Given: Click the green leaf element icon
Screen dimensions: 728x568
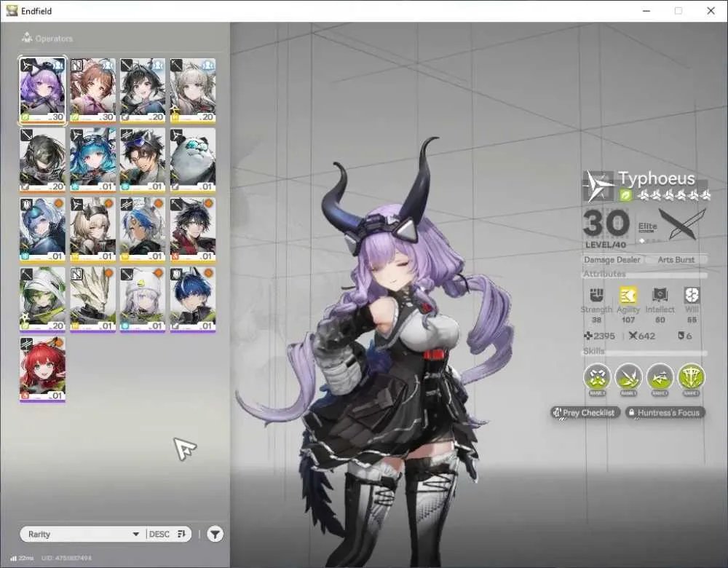Looking at the screenshot, I should 625,196.
